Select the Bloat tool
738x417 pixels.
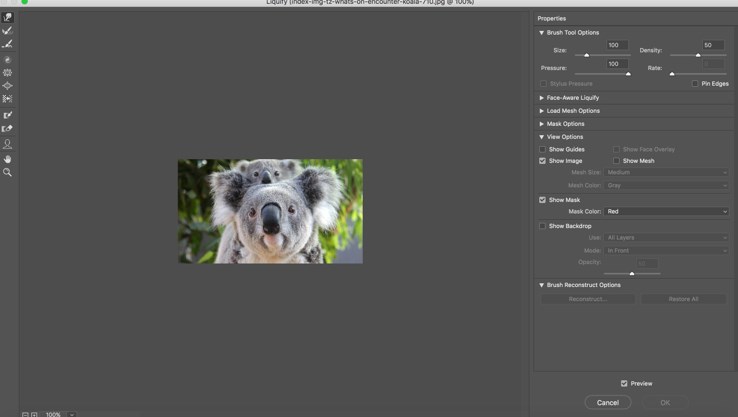click(8, 86)
